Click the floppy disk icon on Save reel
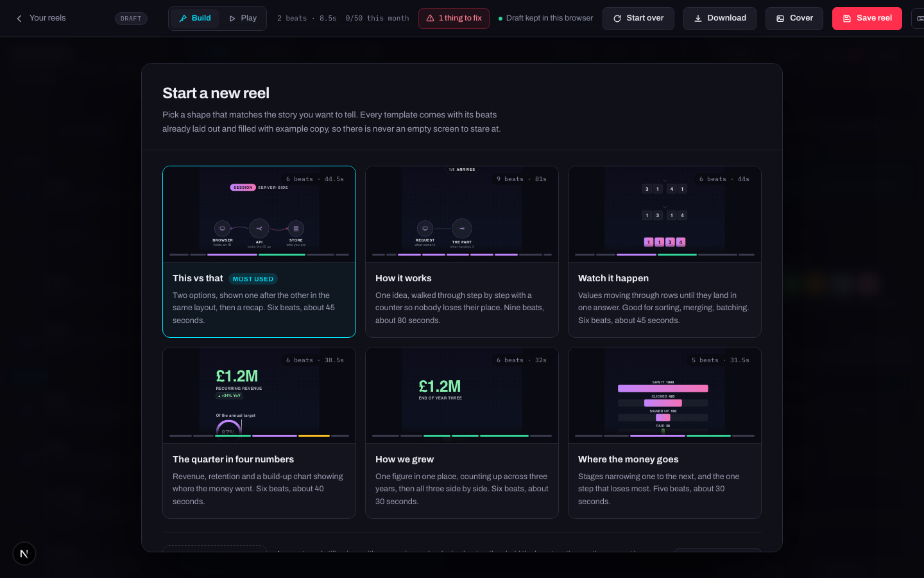The height and width of the screenshot is (578, 924). [x=847, y=19]
